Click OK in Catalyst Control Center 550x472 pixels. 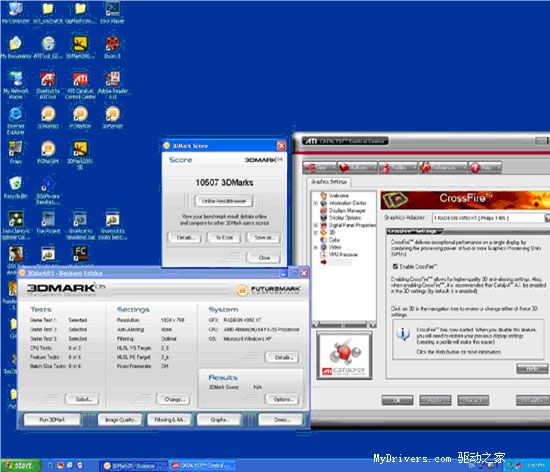397,400
